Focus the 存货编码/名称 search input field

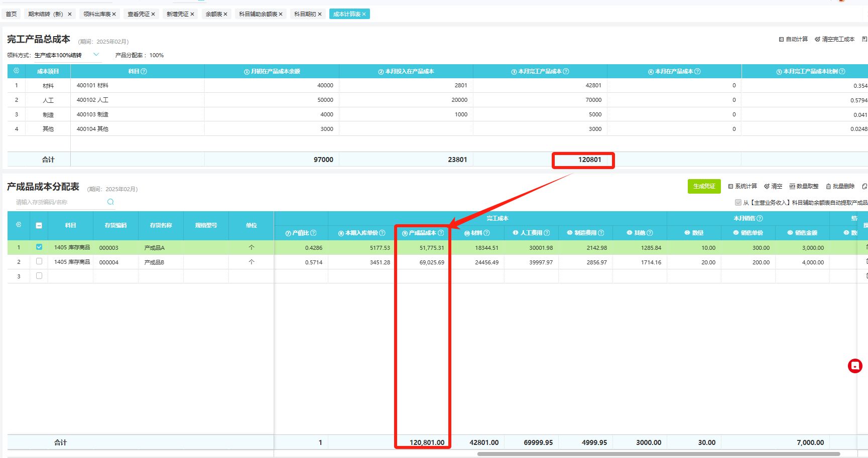(x=58, y=202)
